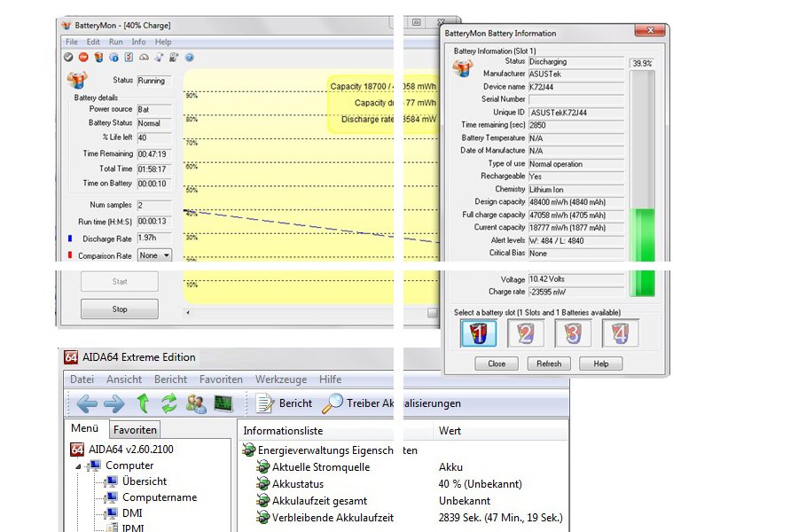Click the Akkustatus plug icon
798x532 pixels.
pos(262,483)
